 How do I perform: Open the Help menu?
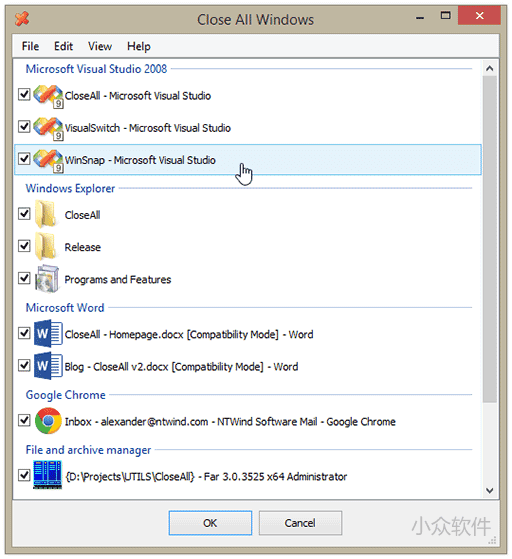[139, 46]
